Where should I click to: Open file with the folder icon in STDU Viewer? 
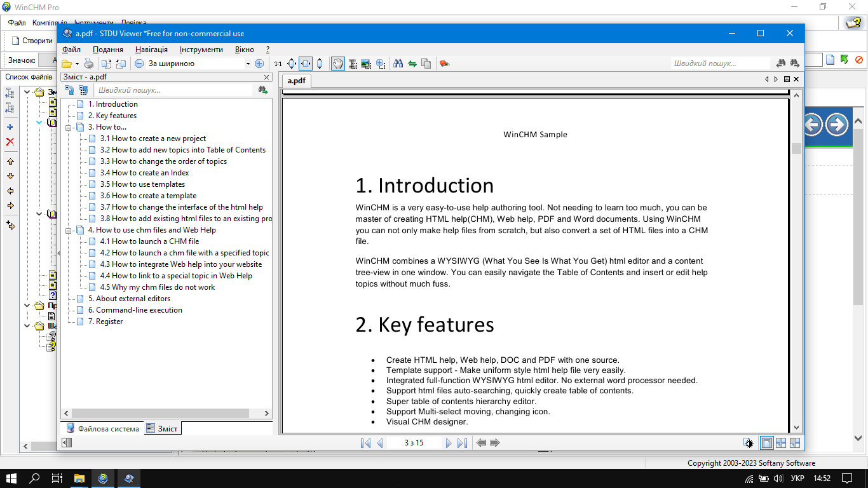coord(67,64)
